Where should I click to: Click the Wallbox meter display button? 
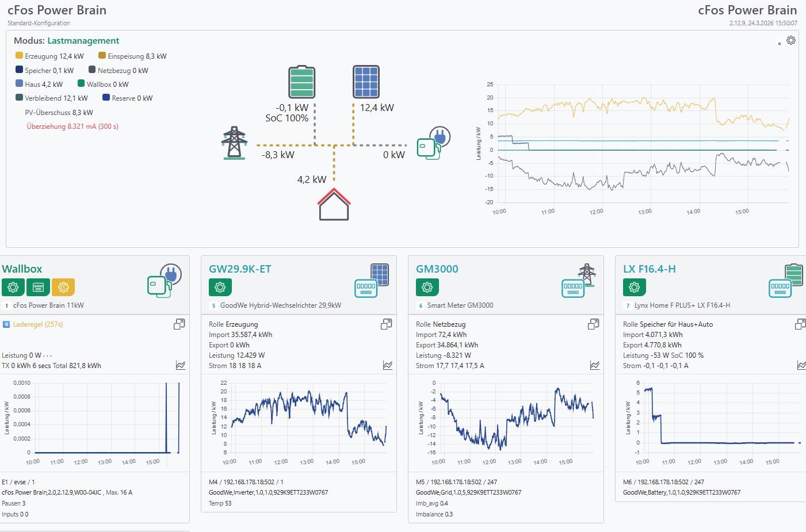(x=38, y=286)
